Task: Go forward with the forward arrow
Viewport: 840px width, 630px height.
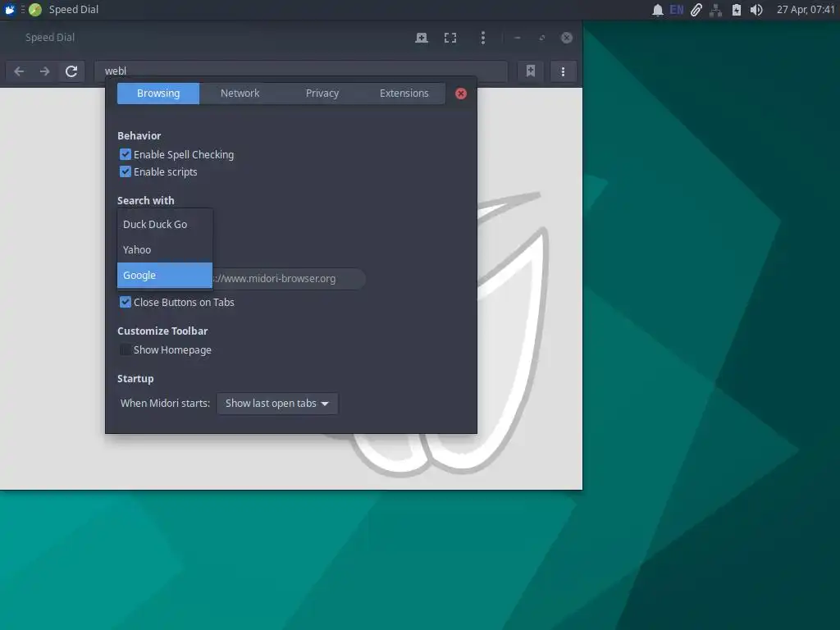Action: pos(45,71)
